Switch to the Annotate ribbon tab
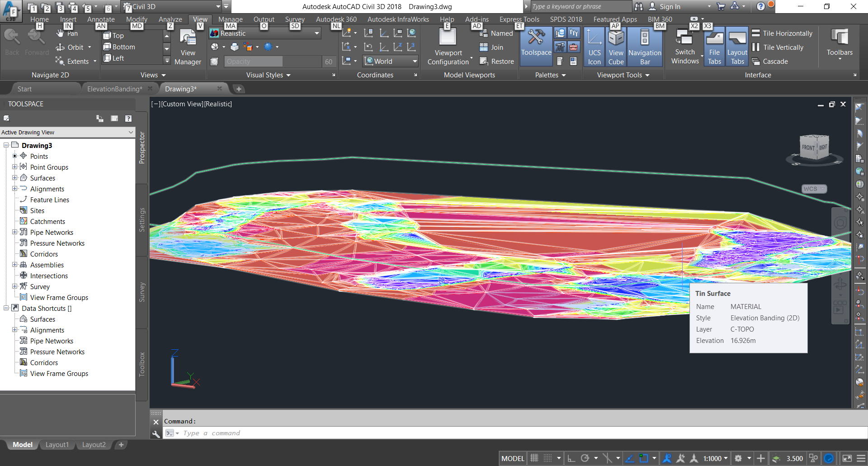 click(101, 19)
